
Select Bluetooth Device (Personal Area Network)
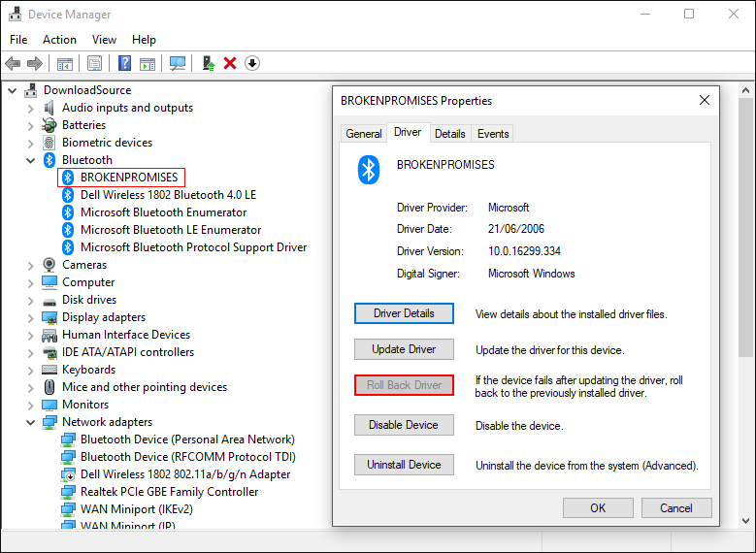pos(187,439)
